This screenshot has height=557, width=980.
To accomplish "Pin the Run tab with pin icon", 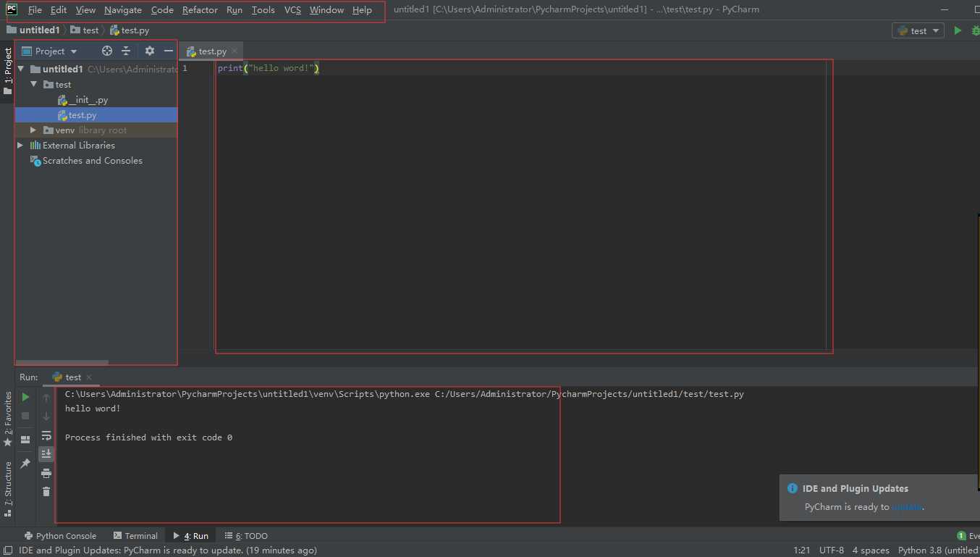I will tap(25, 463).
